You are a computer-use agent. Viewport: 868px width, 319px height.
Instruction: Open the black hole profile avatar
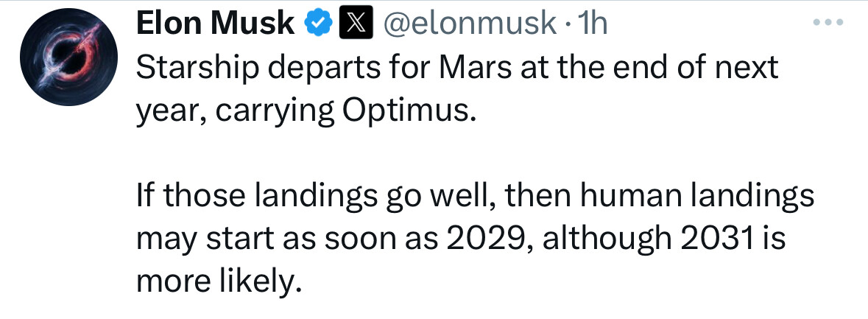click(x=68, y=57)
